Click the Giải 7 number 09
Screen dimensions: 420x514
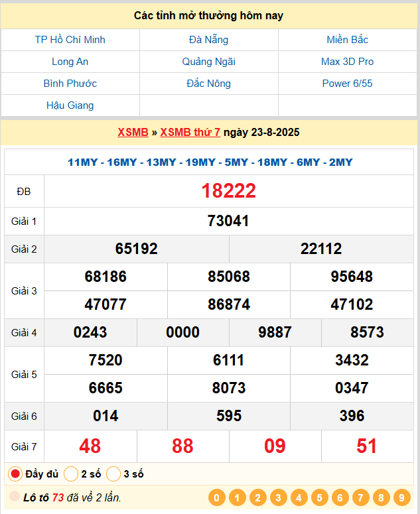click(x=275, y=446)
